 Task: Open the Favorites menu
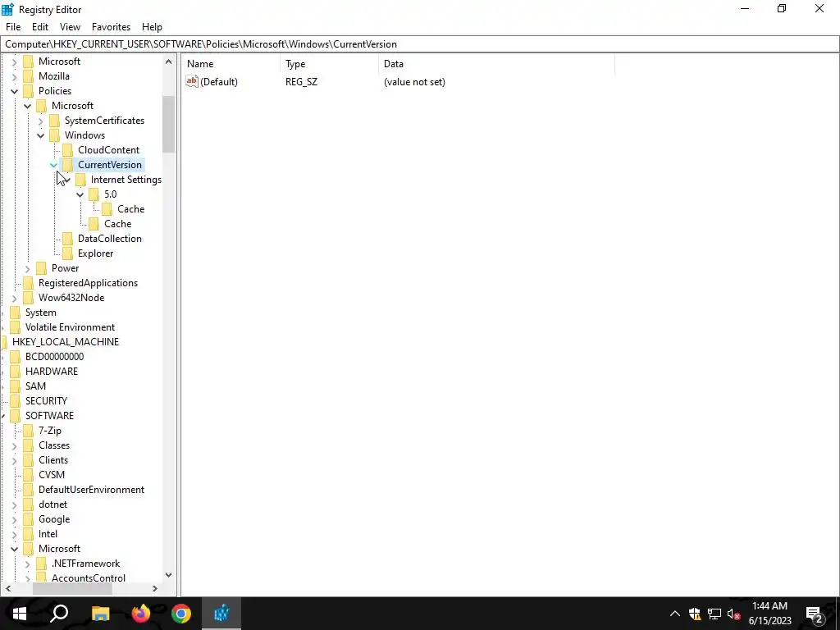pos(111,27)
